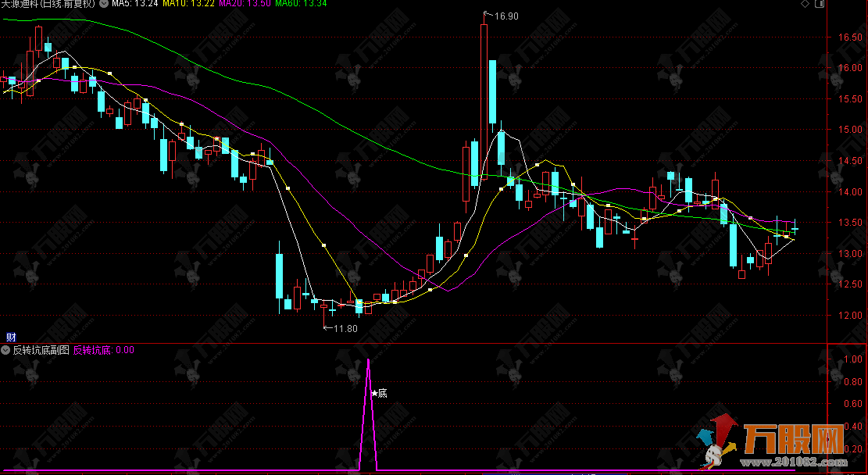Click the ★底 bottom signal marker
This screenshot has width=868, height=475.
pyautogui.click(x=379, y=394)
